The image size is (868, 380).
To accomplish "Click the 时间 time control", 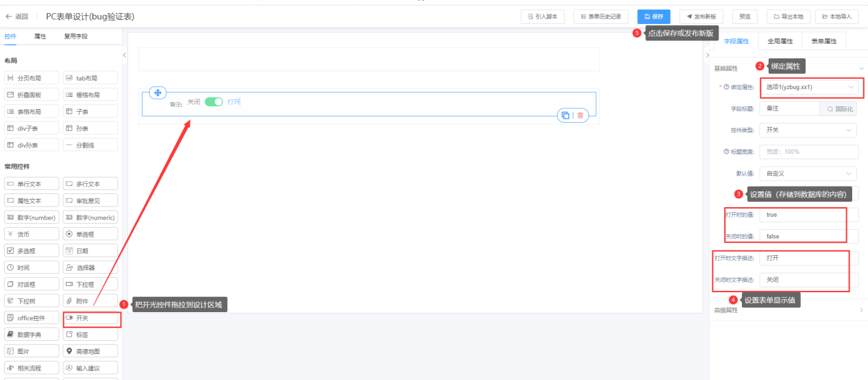I will [32, 268].
